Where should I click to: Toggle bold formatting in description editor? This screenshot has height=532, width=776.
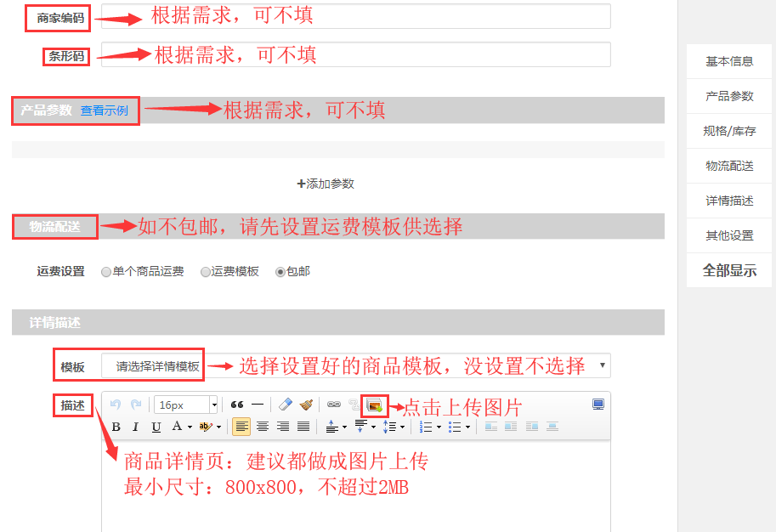coord(116,427)
